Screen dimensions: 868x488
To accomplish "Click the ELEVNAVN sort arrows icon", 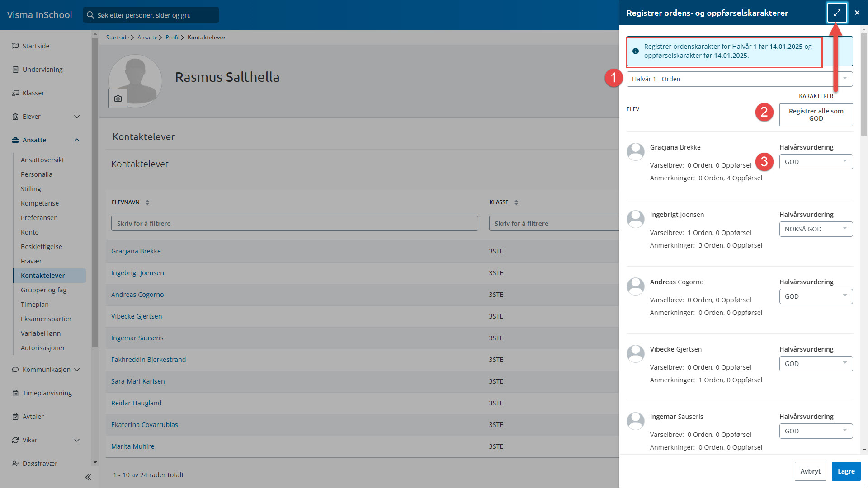I will (147, 202).
